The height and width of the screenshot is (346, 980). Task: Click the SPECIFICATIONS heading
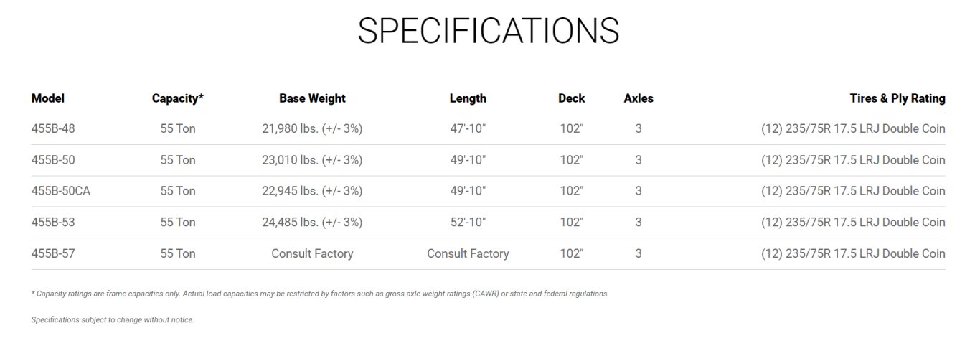(x=488, y=31)
